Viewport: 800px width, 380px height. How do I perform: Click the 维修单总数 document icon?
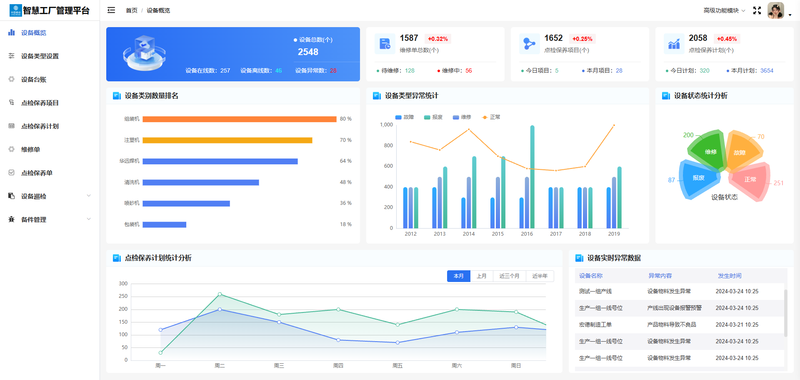(x=385, y=44)
